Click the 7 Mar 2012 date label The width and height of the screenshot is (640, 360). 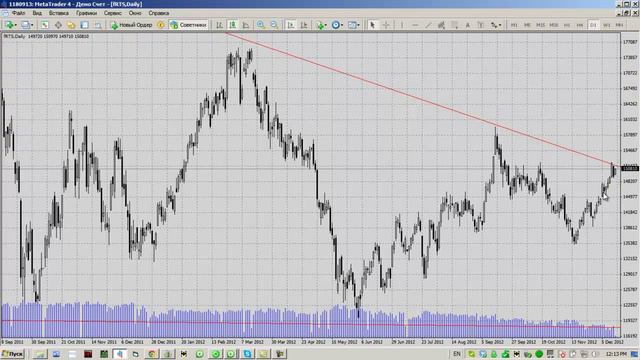tap(252, 342)
